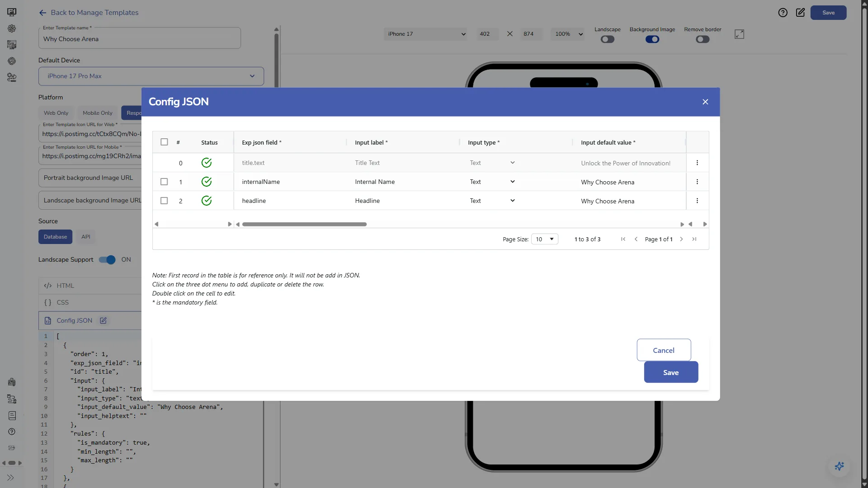Click the sparkle AI assistant icon
Image resolution: width=868 pixels, height=488 pixels.
click(x=840, y=466)
